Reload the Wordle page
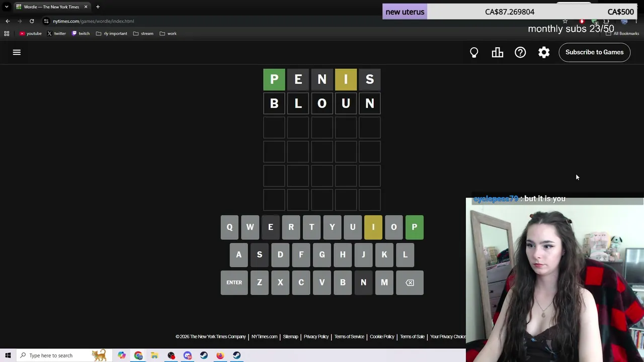Screen dimensions: 644x362 point(32,21)
